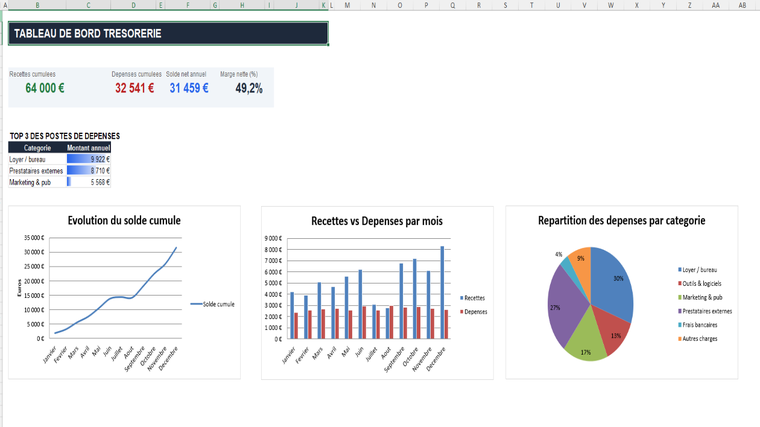Image resolution: width=760 pixels, height=427 pixels.
Task: Select the Evolution du solde cumule chart title
Action: coord(124,221)
